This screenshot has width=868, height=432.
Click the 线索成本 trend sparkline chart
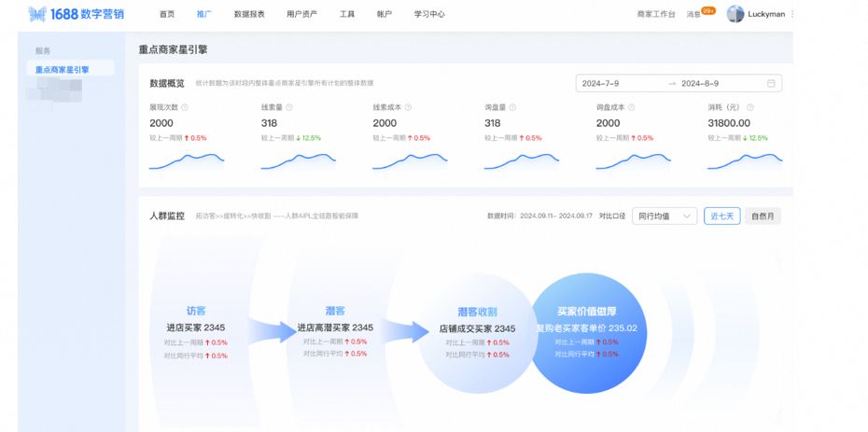click(x=410, y=161)
